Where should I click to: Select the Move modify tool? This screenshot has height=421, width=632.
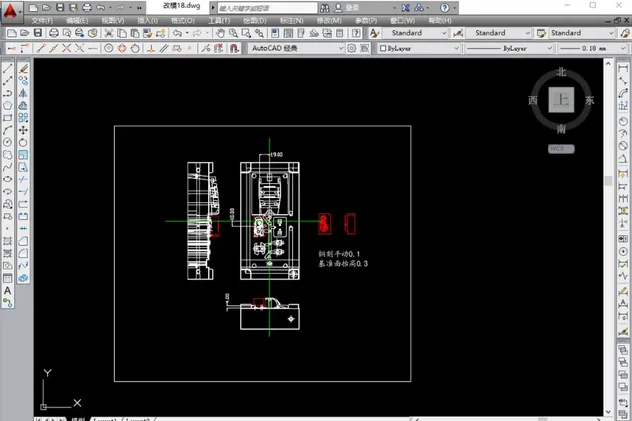tap(23, 130)
